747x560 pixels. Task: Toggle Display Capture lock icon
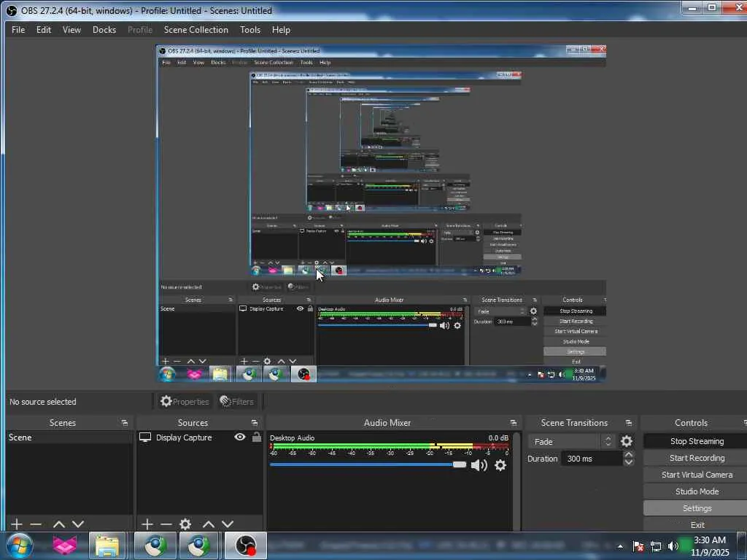tap(256, 437)
